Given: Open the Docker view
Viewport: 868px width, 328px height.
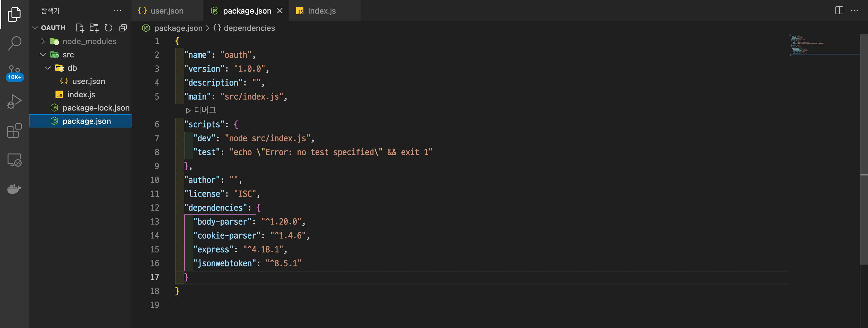Looking at the screenshot, I should point(14,188).
